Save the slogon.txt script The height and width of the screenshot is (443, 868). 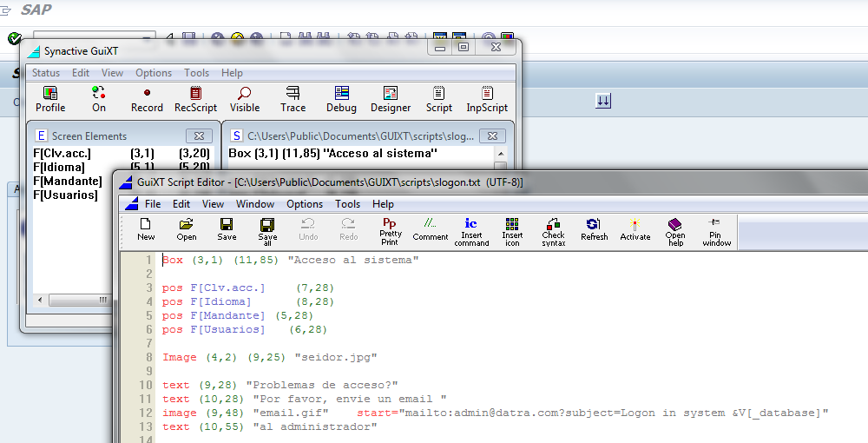227,229
